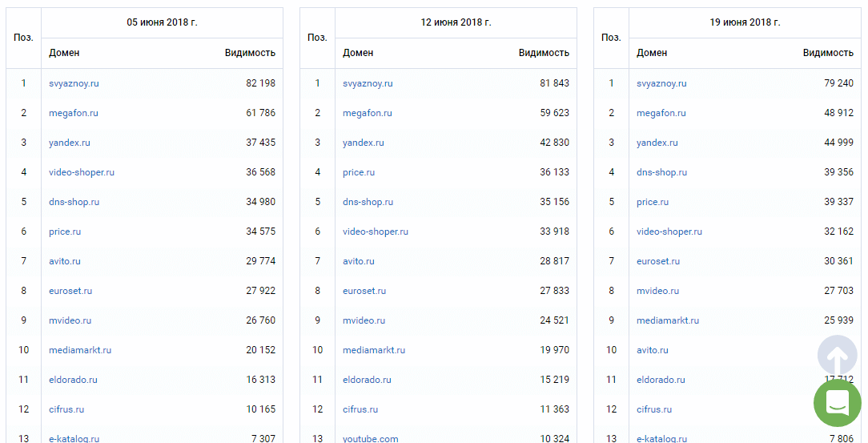The width and height of the screenshot is (868, 443).
Task: Open mediamarkt.ru link in 12 июня table
Action: coord(374,350)
